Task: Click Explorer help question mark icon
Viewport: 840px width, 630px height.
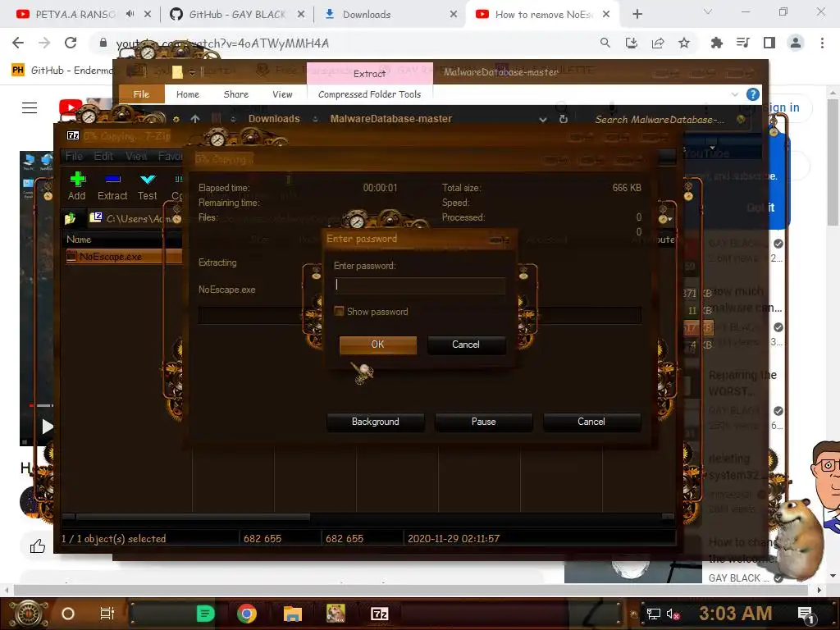Action: (753, 95)
